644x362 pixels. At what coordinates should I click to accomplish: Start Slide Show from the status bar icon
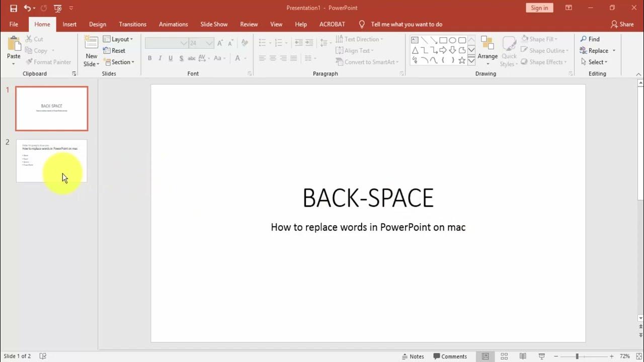(541, 356)
